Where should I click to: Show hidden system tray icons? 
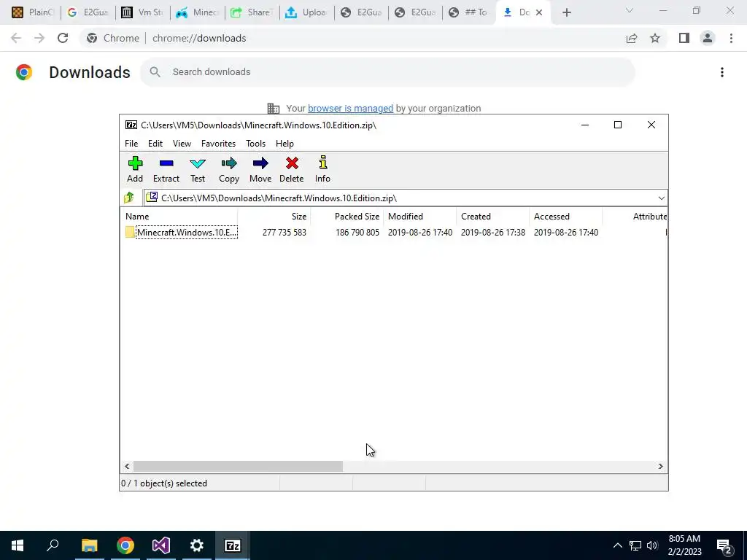(617, 545)
